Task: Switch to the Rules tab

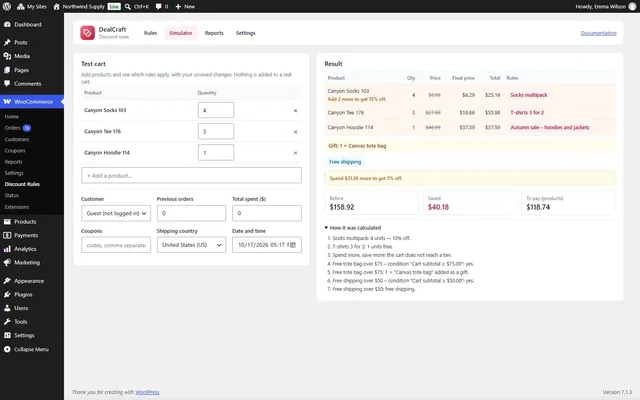Action: 150,33
